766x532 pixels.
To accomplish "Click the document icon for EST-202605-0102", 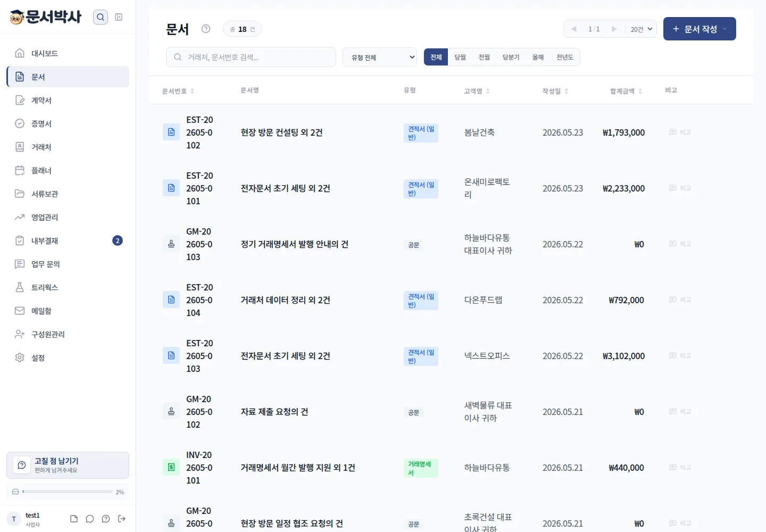I will [171, 132].
